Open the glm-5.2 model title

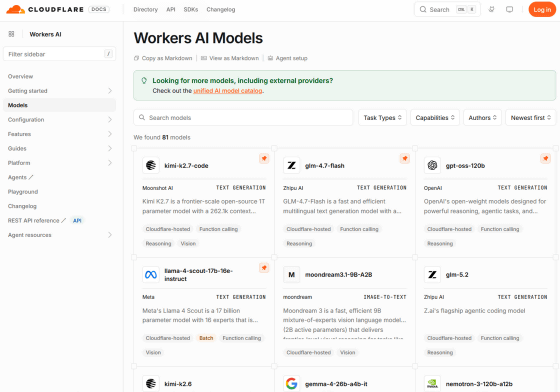tap(457, 275)
